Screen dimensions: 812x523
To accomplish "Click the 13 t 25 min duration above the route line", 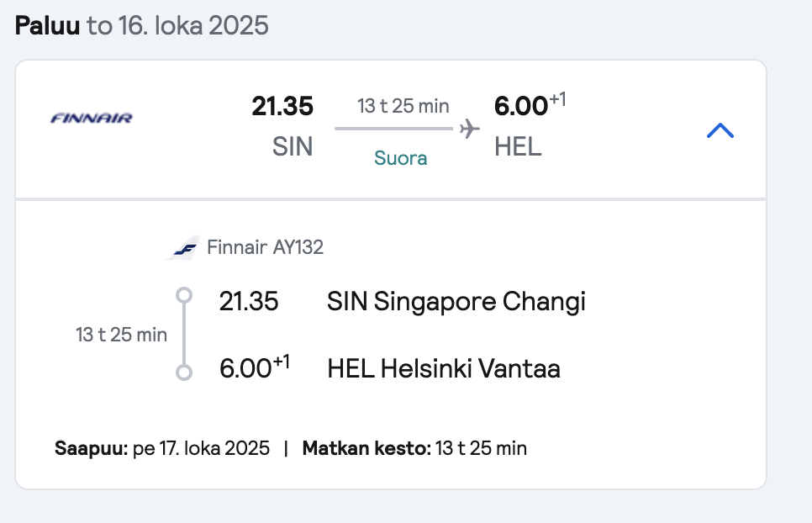I will [403, 106].
